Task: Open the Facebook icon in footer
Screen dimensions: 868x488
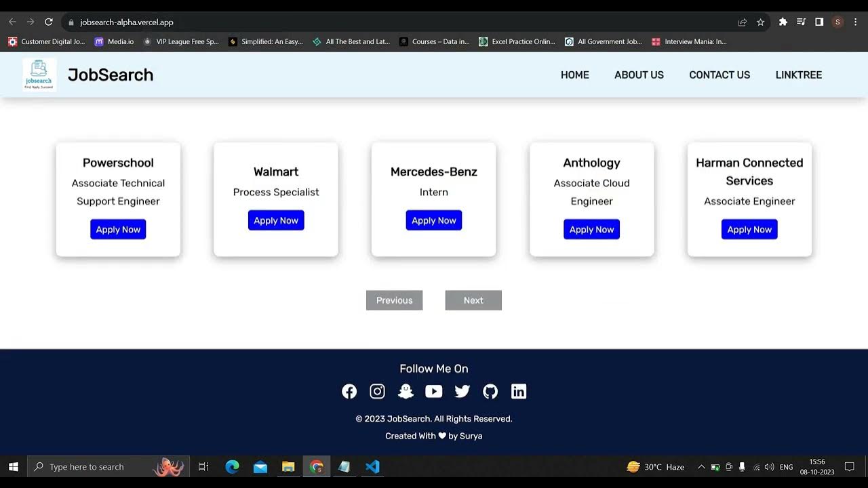Action: click(x=349, y=391)
